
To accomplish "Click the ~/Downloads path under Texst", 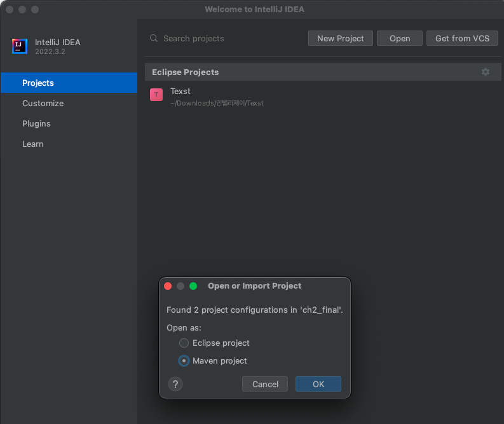I will 217,103.
